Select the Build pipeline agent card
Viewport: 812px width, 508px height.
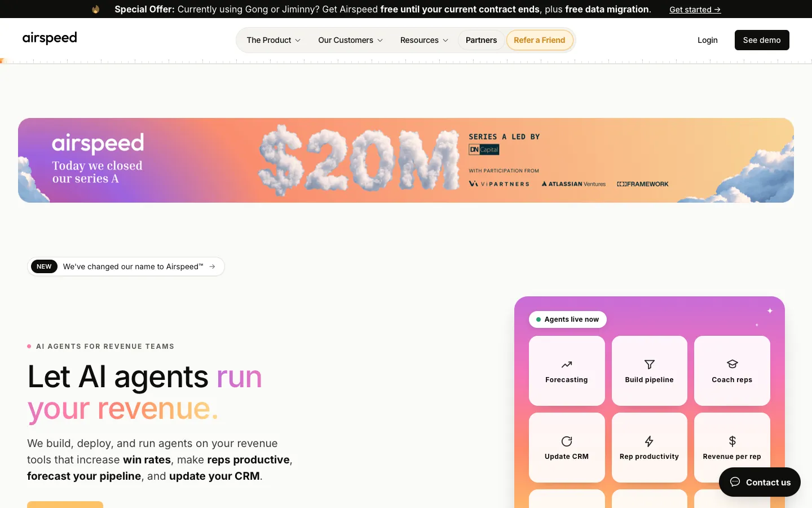click(x=650, y=371)
